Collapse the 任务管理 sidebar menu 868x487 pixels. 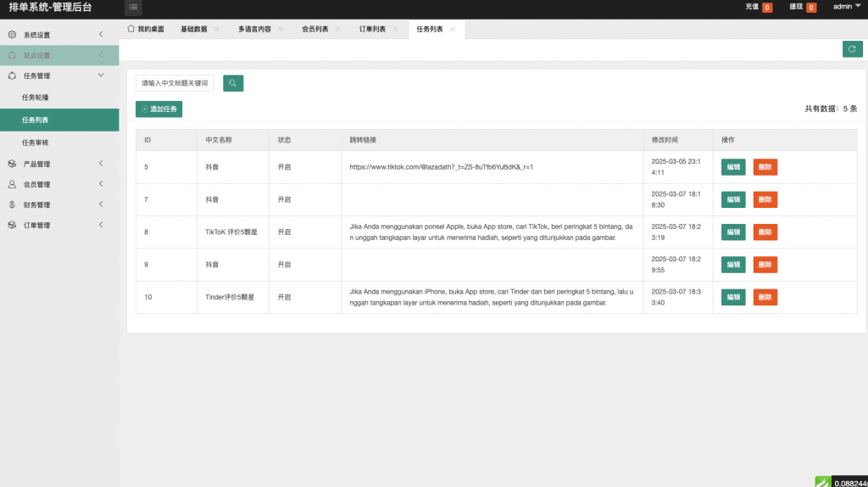coord(59,76)
